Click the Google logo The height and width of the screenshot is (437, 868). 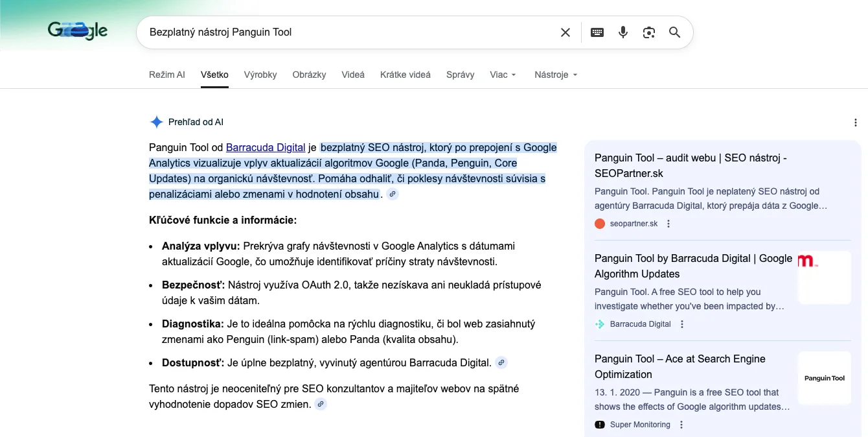tap(78, 30)
